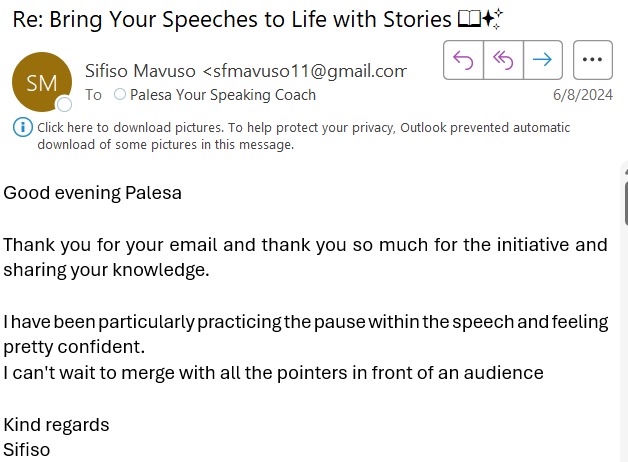Screen dimensions: 628x462
Task: Click the blue info icon in the pictures notice
Action: click(23, 128)
